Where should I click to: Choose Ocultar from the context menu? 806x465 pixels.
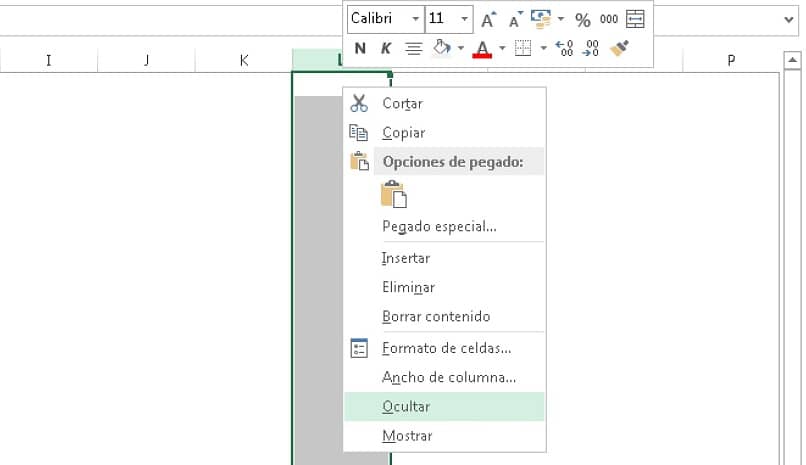tap(406, 406)
